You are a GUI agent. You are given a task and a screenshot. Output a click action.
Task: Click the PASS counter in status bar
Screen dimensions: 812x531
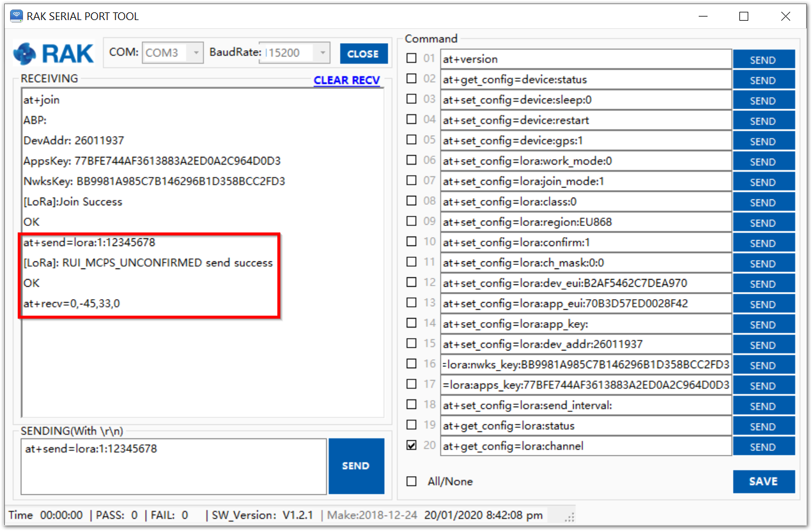coord(116,515)
